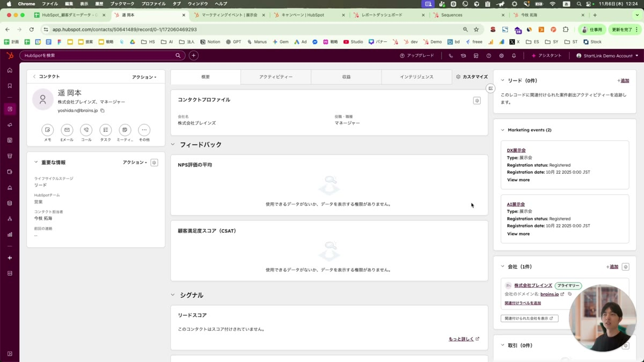
Task: Open the アクション dropdown beside コンタクト
Action: 144,77
